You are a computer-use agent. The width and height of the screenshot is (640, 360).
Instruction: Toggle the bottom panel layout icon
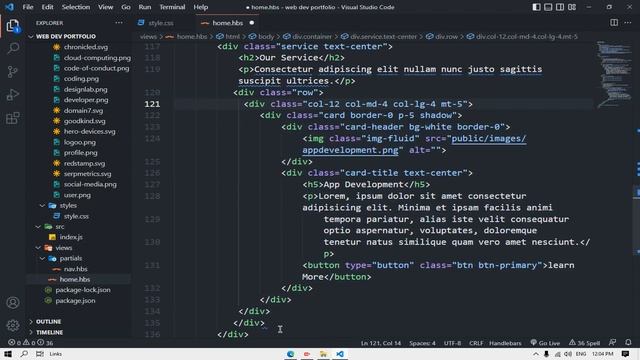pos(548,7)
